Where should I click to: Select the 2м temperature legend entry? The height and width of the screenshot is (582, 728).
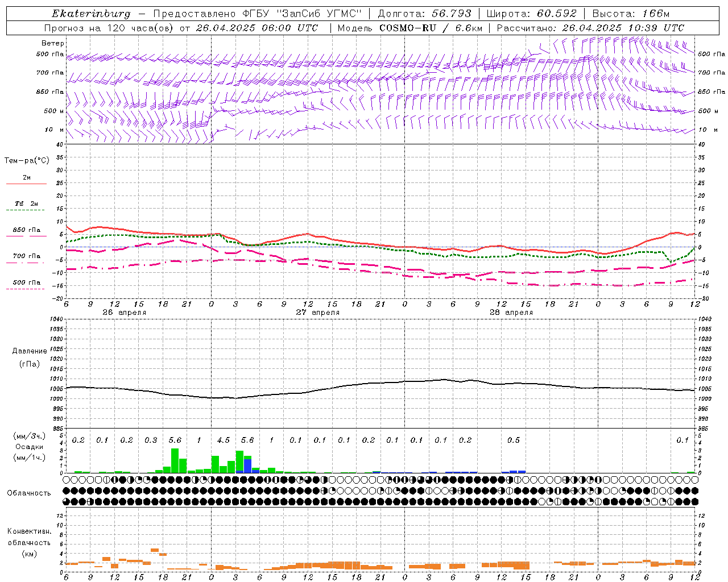[27, 178]
